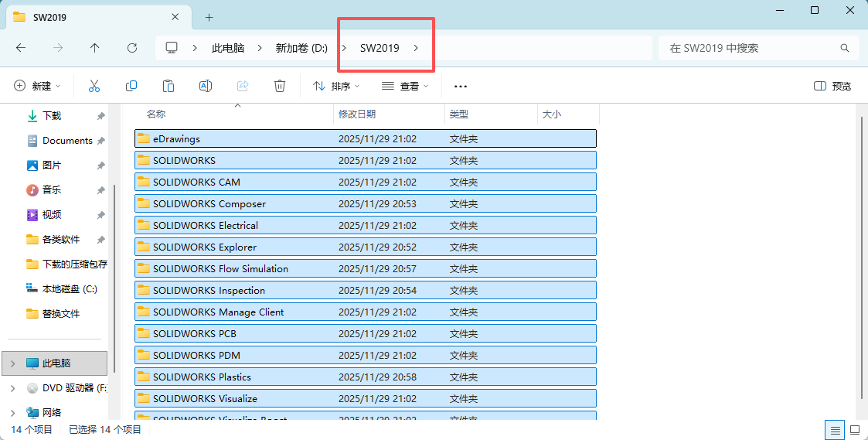Viewport: 868px width, 440px height.
Task: Sort by 名称 column header
Action: [x=235, y=114]
